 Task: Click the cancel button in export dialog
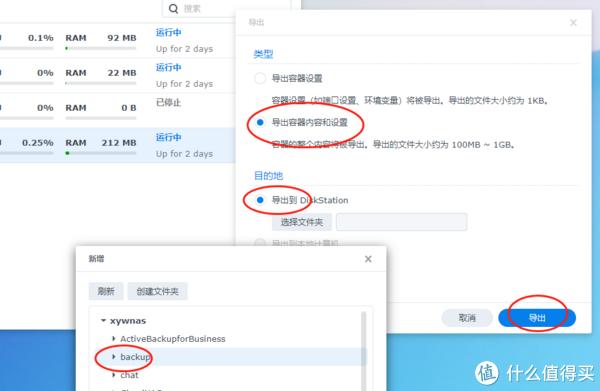click(x=467, y=318)
